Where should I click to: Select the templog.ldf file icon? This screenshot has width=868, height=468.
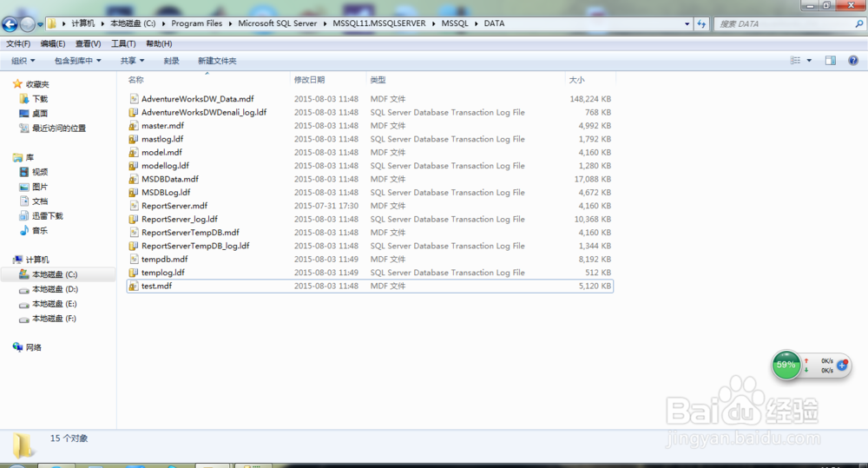[134, 273]
